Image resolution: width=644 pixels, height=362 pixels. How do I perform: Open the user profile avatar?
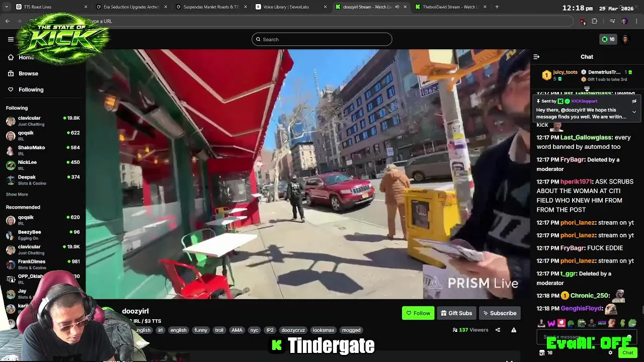[625, 39]
